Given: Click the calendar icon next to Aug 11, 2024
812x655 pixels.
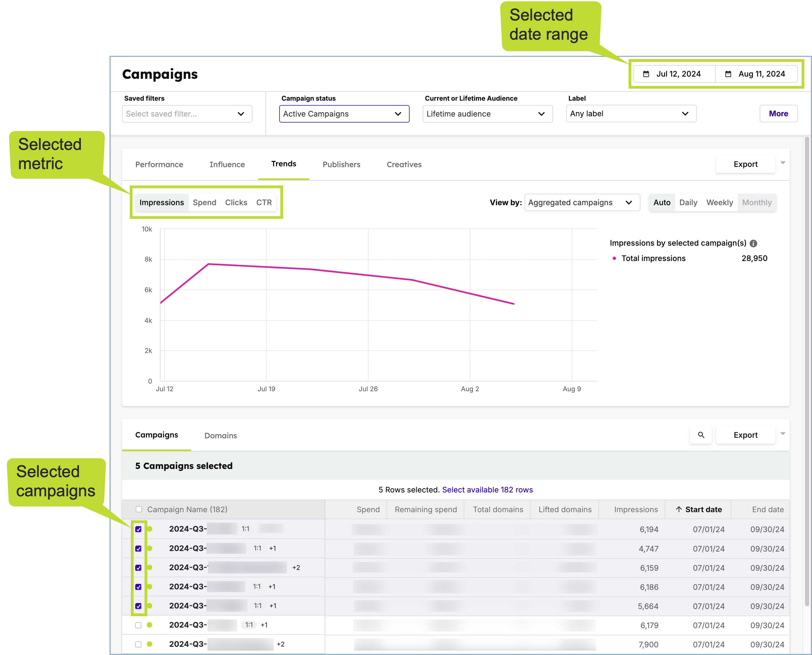Looking at the screenshot, I should click(728, 74).
